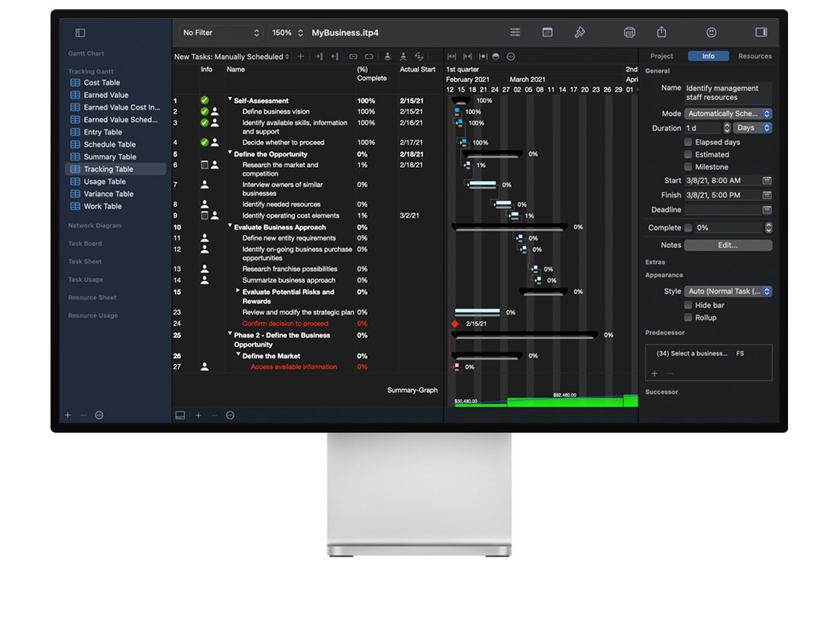Click the Print icon
Image resolution: width=840 pixels, height=626 pixels.
click(x=629, y=32)
